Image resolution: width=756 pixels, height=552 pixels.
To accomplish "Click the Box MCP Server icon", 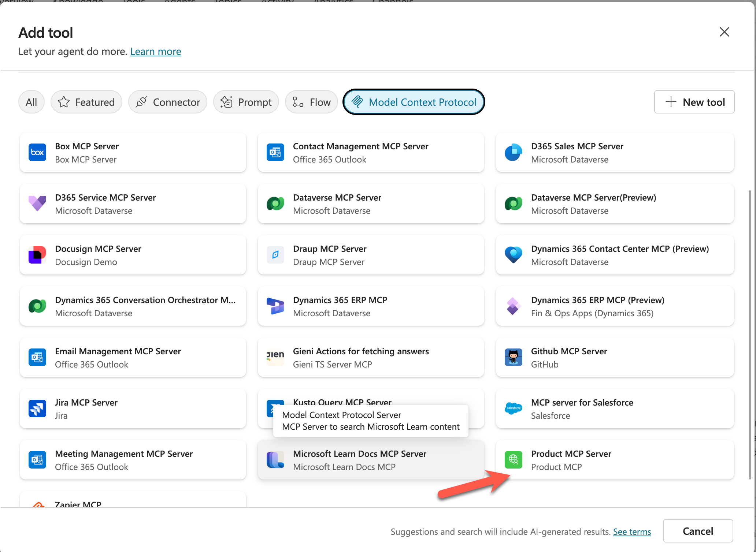I will (x=37, y=152).
